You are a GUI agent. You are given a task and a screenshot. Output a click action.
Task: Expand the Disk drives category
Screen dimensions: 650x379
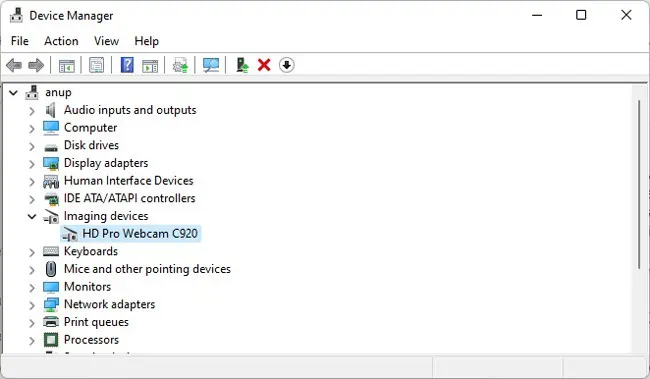pos(32,146)
